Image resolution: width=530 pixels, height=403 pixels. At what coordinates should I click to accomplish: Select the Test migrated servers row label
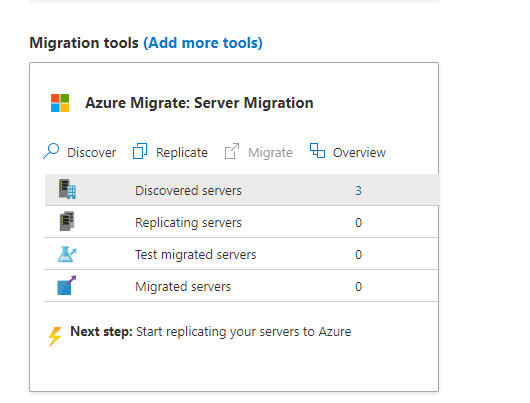coord(196,254)
